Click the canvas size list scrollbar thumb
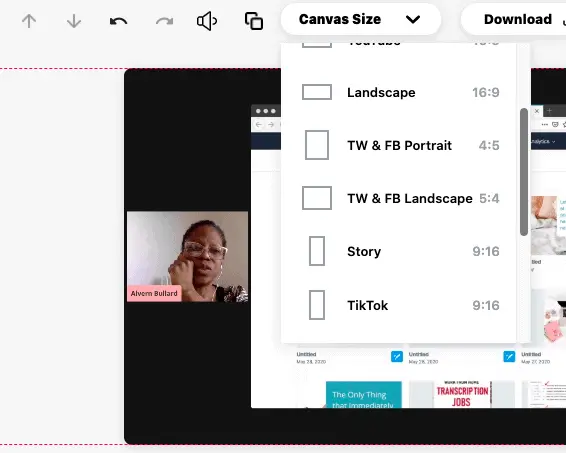This screenshot has height=453, width=566. tap(524, 172)
